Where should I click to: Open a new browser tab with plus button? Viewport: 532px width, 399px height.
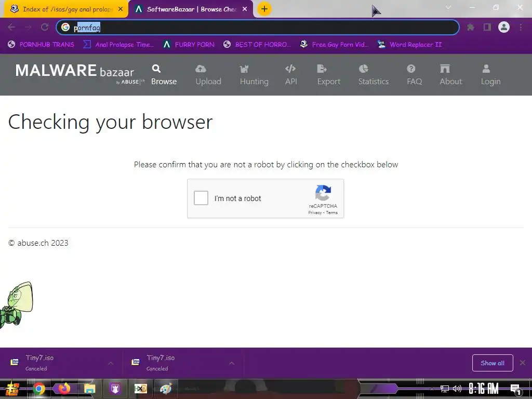click(264, 9)
